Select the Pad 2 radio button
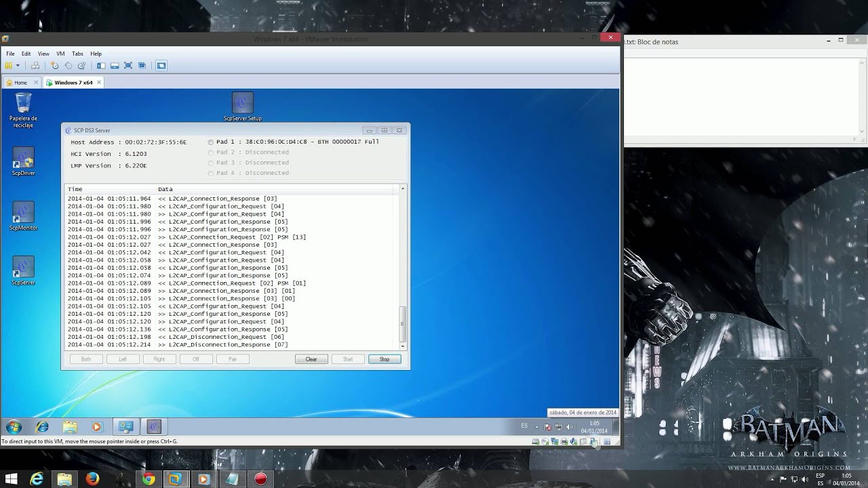The height and width of the screenshot is (488, 868). click(x=211, y=152)
